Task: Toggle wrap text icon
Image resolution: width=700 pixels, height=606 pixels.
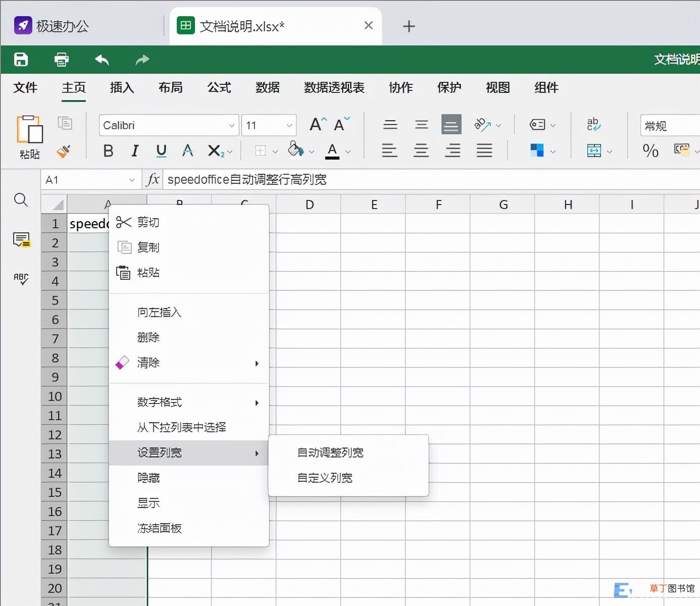Action: pyautogui.click(x=593, y=124)
